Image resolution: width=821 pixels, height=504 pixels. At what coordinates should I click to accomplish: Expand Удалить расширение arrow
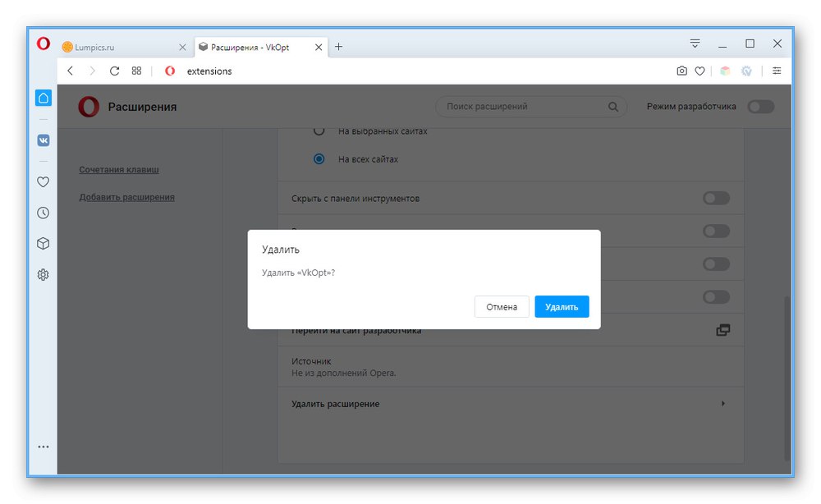coord(723,404)
